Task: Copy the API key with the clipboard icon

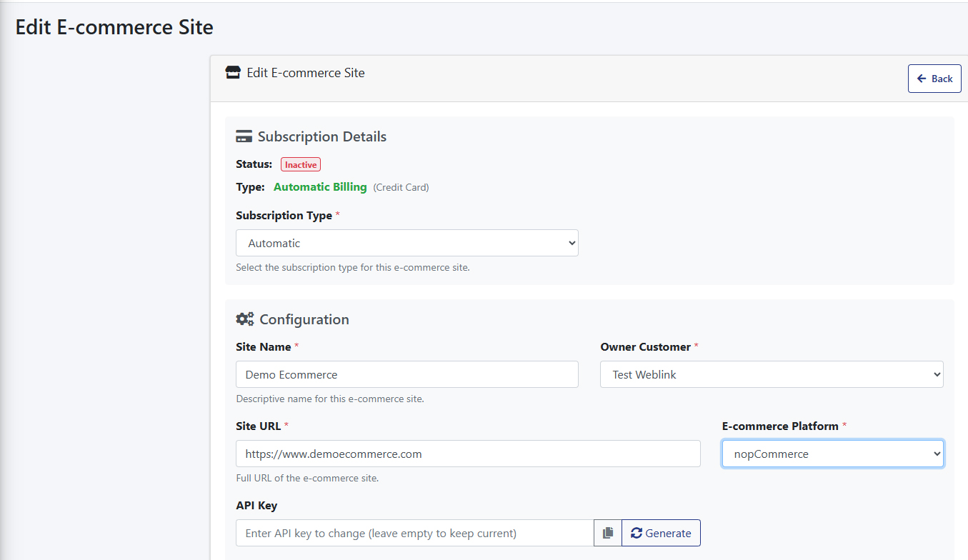Action: click(x=608, y=533)
